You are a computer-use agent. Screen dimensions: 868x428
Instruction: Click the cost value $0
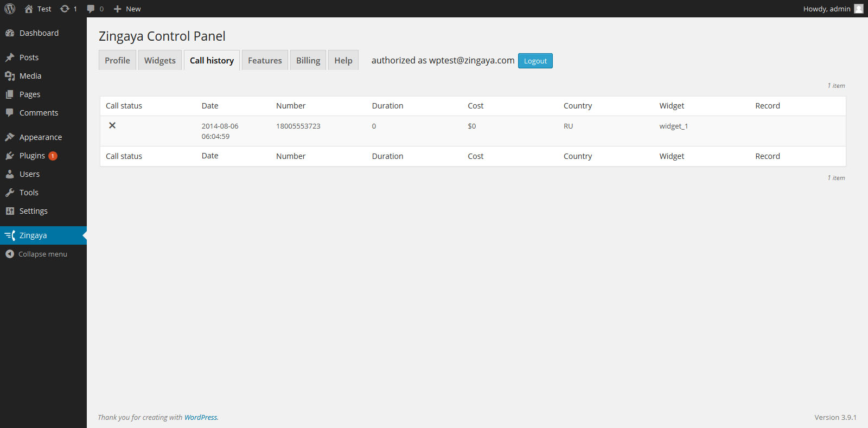coord(472,126)
